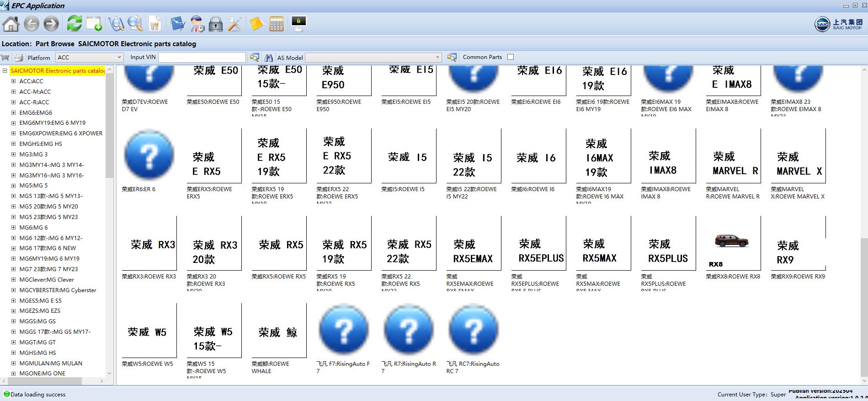
Task: Open new window with green plus icon
Action: (x=94, y=24)
